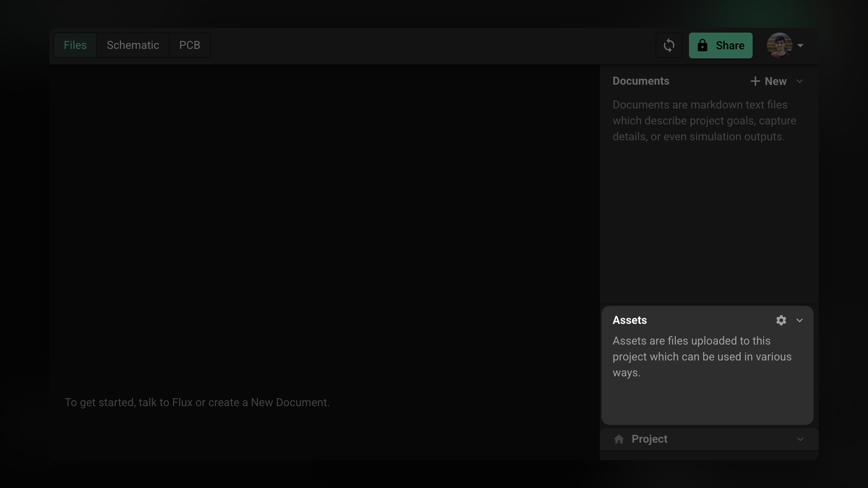This screenshot has width=868, height=488.
Task: Open the PCB tab
Action: (x=189, y=45)
